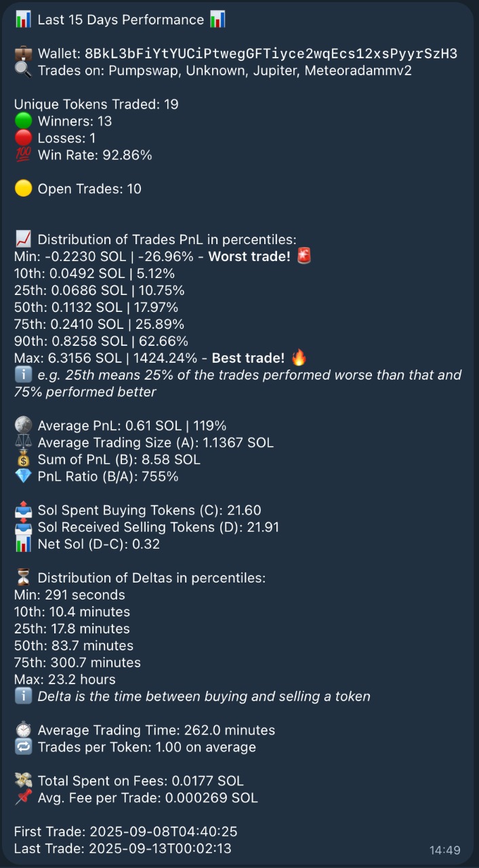
Task: Click the scales icon beside Average Trading Size
Action: pyautogui.click(x=23, y=443)
